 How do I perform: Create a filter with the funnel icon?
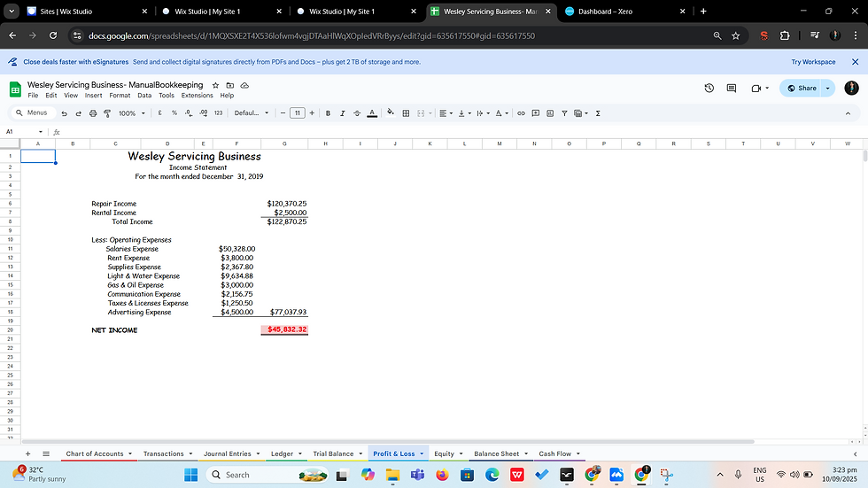(564, 112)
